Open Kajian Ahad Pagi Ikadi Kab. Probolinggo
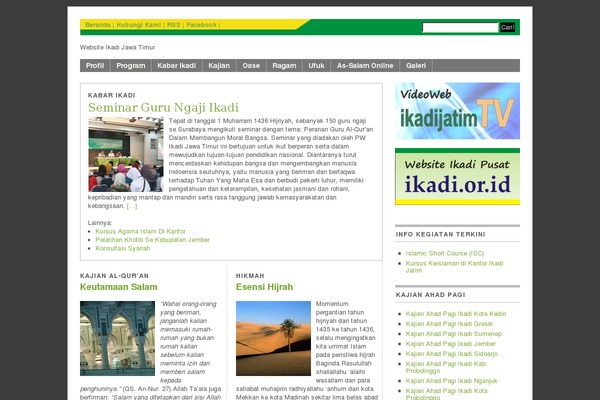 pos(446,367)
